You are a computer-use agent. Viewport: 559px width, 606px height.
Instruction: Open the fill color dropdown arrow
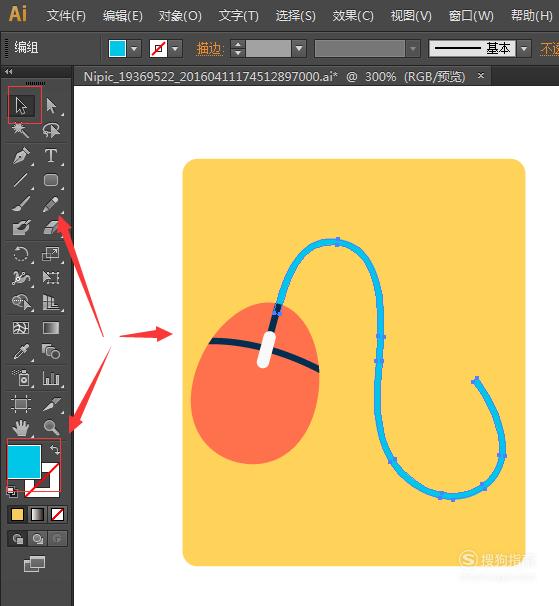click(134, 49)
